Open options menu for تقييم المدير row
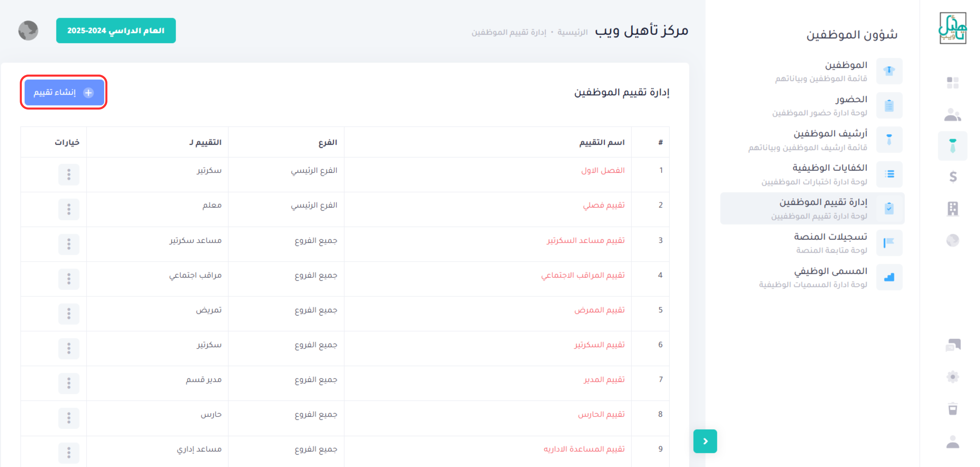This screenshot has height=467, width=980. [69, 383]
